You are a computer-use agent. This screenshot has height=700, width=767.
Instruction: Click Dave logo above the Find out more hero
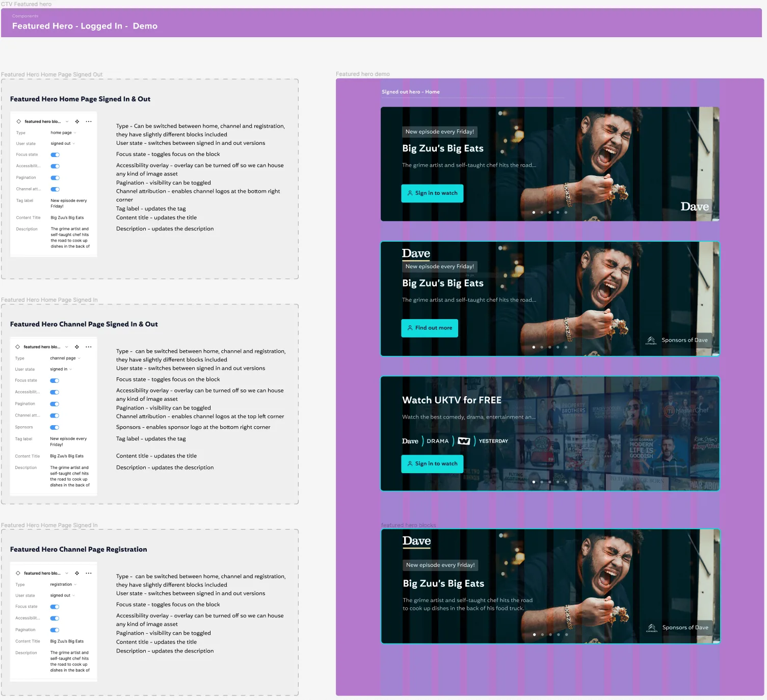tap(416, 253)
